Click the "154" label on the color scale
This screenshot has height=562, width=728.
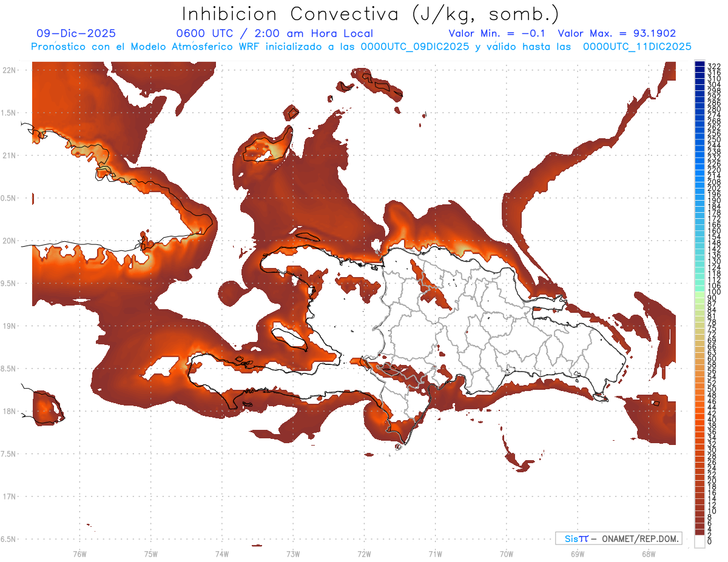(x=713, y=237)
